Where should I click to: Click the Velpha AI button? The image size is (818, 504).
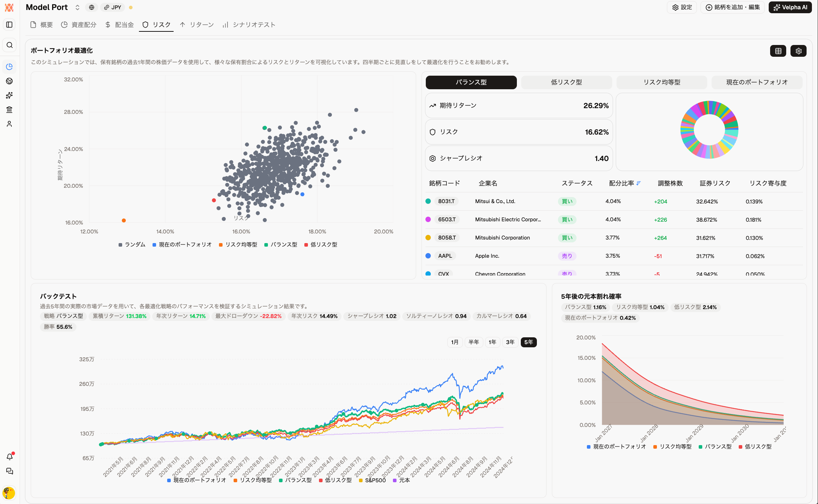coord(790,7)
